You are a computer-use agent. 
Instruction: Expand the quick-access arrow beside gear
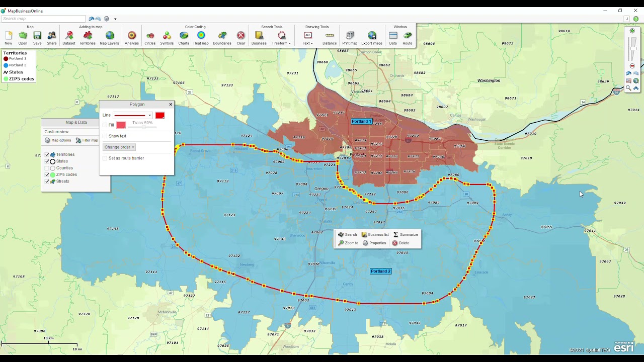click(x=115, y=19)
